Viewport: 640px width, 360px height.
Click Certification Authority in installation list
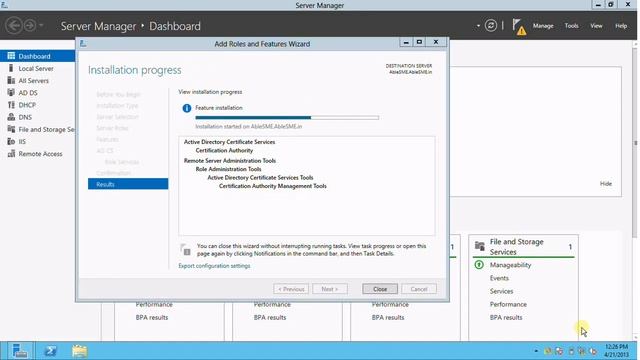tap(224, 150)
